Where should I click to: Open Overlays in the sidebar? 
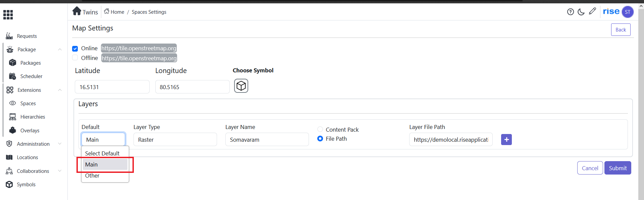(x=30, y=131)
